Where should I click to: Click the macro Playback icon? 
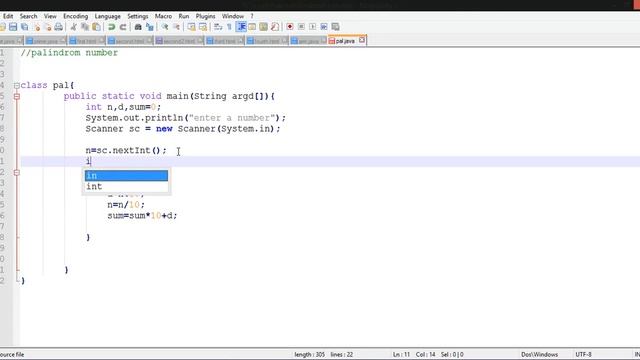[x=313, y=27]
